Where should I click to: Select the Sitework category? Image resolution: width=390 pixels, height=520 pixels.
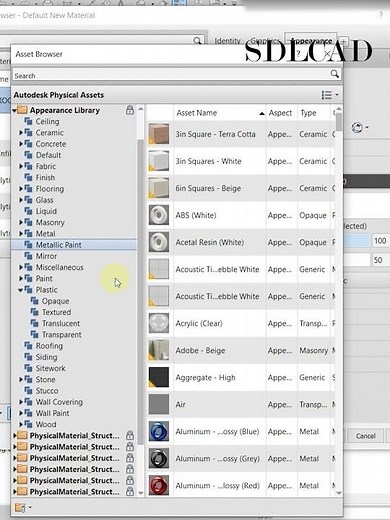pyautogui.click(x=50, y=368)
